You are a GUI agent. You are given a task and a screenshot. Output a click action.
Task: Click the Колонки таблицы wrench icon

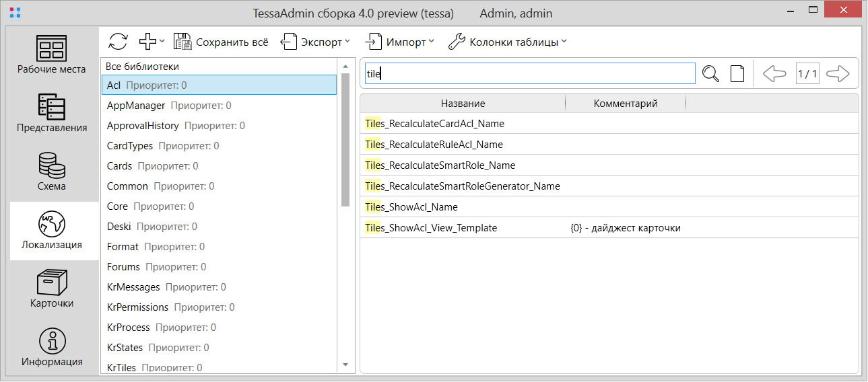coord(457,42)
